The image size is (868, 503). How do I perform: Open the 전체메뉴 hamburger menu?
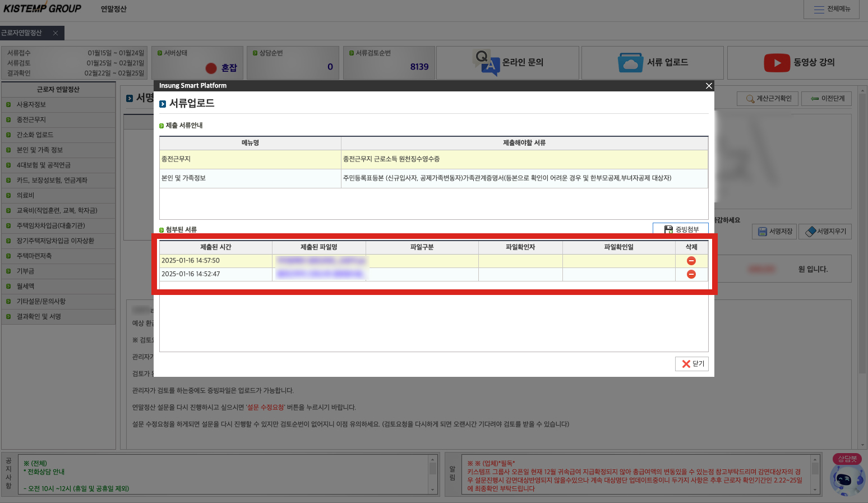[x=832, y=9]
